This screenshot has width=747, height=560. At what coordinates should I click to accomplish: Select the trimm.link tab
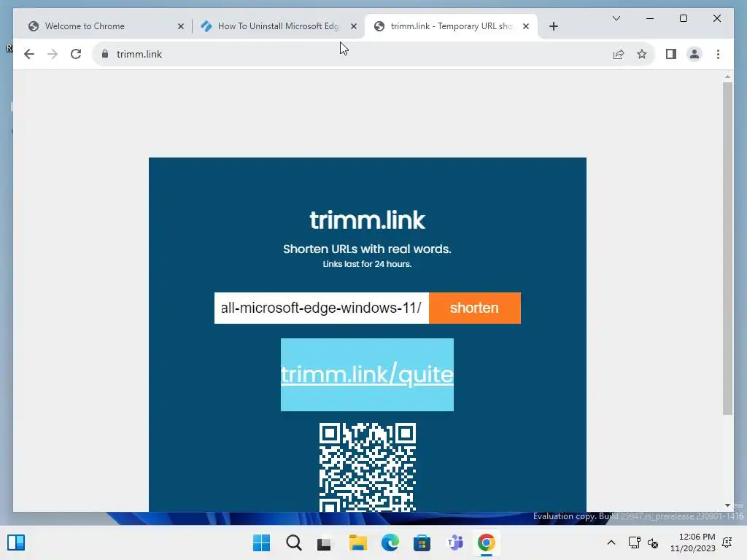pos(451,26)
